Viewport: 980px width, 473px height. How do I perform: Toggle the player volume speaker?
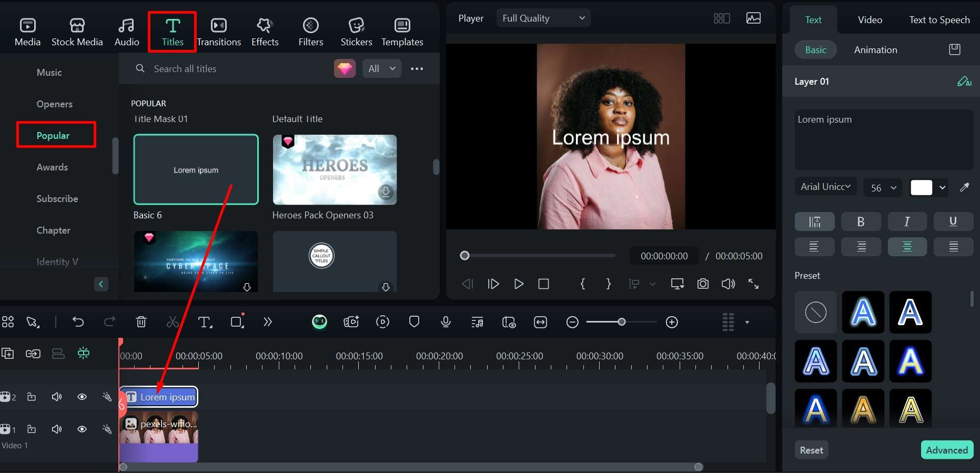[x=728, y=284]
